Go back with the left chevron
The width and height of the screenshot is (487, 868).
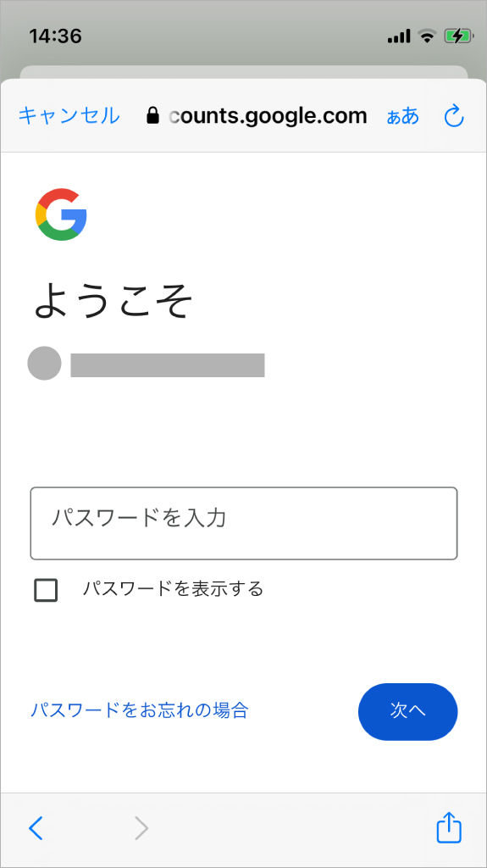coord(36,828)
